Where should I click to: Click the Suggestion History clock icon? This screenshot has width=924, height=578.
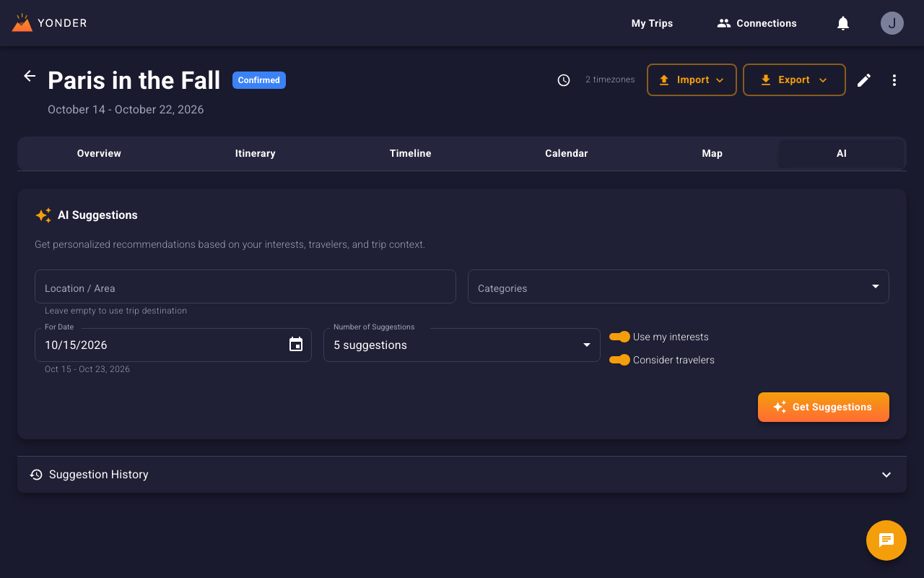click(36, 474)
